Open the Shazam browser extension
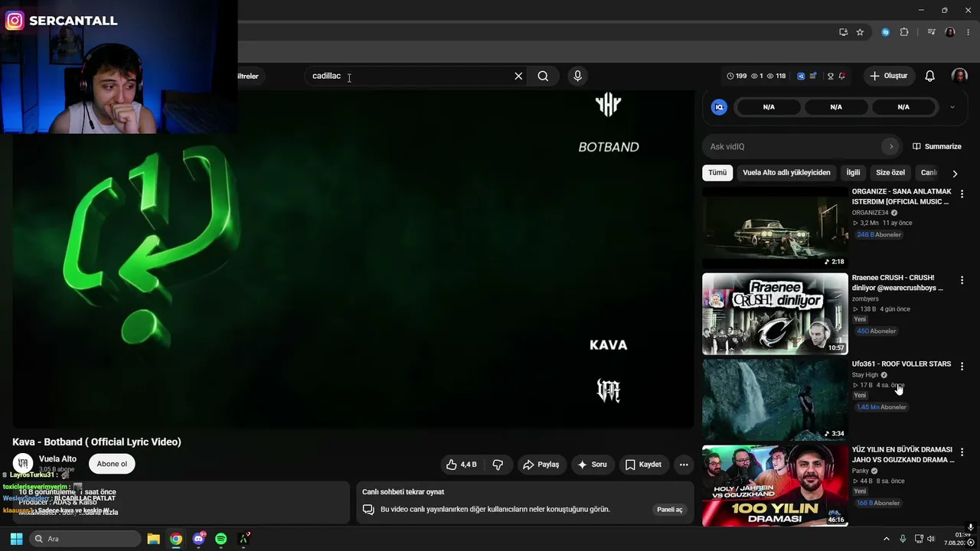 [x=886, y=32]
